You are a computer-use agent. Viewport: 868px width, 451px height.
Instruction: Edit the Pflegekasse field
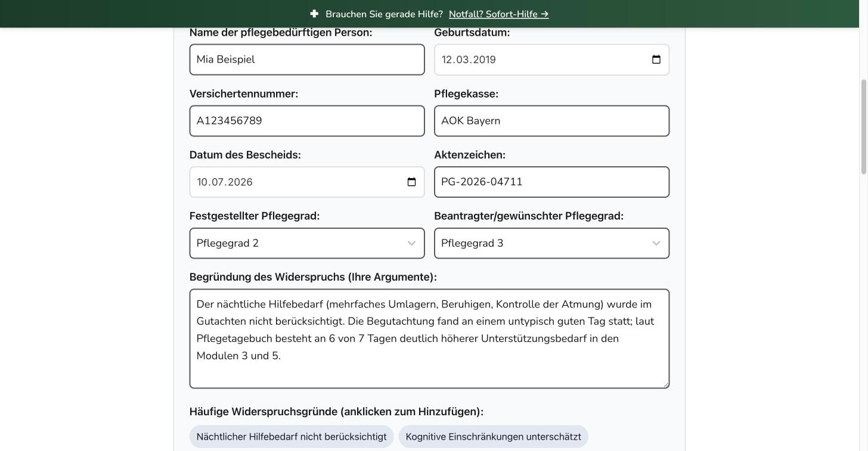click(551, 121)
